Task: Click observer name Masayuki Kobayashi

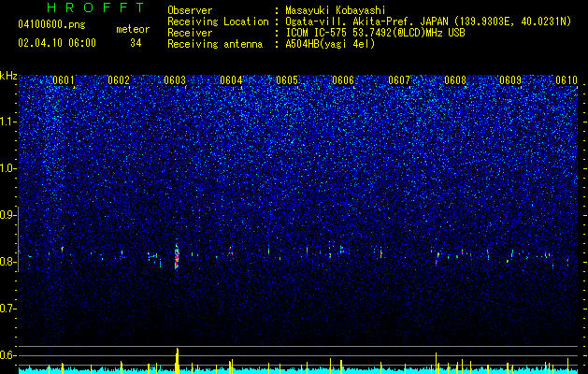Action: [336, 10]
